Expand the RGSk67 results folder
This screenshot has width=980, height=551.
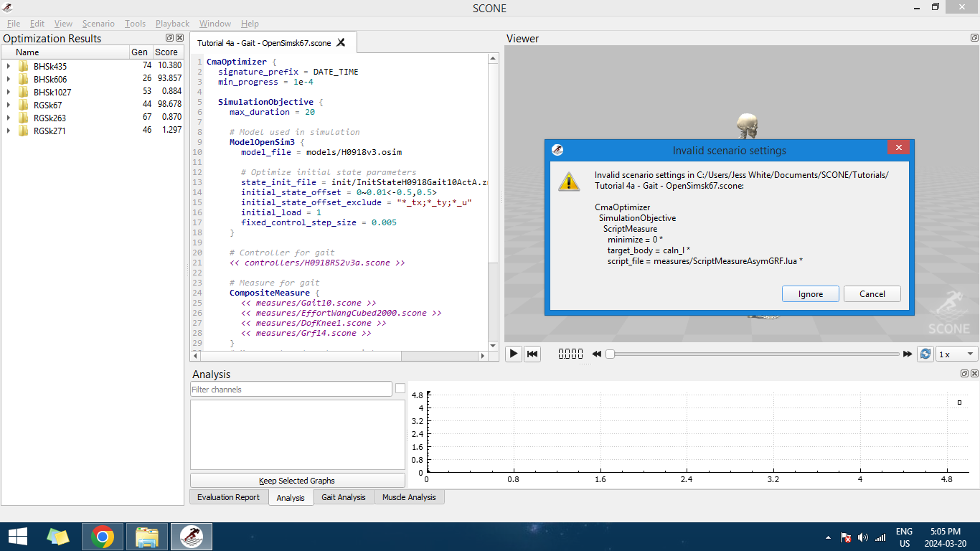point(9,105)
